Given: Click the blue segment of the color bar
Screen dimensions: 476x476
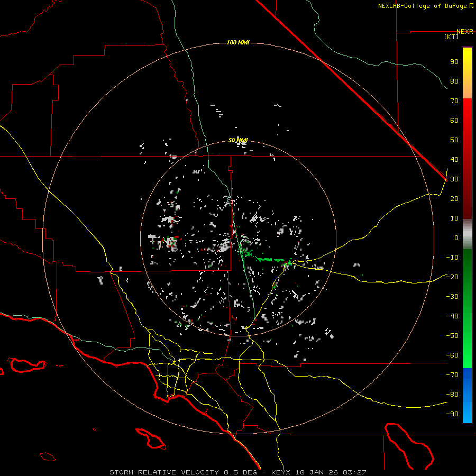Looking at the screenshot, I should [467, 394].
